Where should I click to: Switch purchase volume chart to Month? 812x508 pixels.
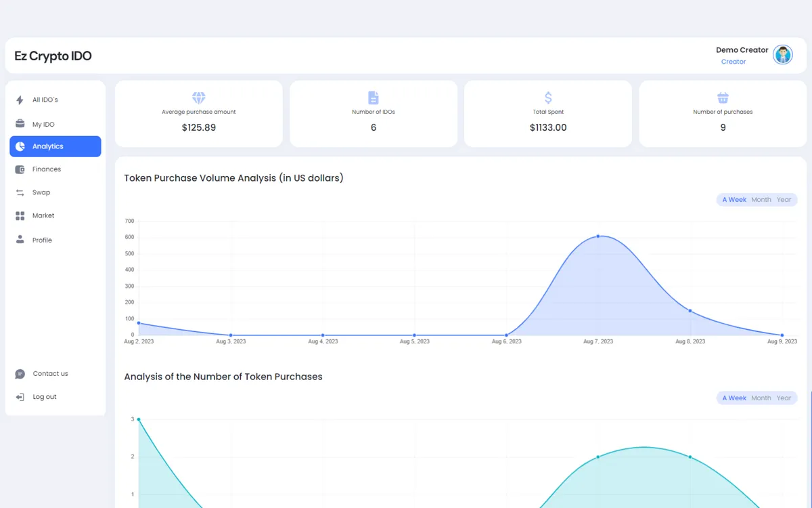[x=761, y=200]
